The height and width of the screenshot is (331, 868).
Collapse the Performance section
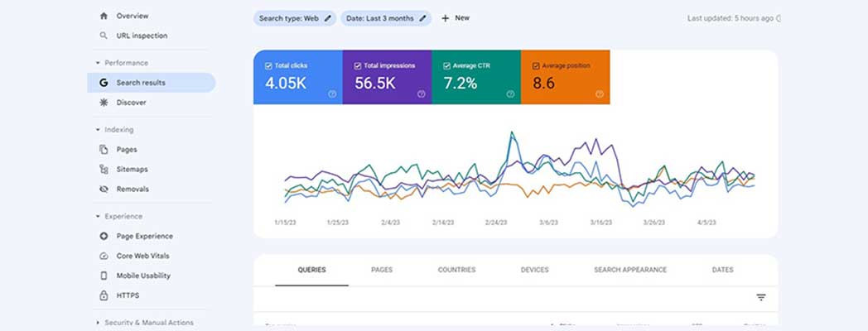click(98, 63)
